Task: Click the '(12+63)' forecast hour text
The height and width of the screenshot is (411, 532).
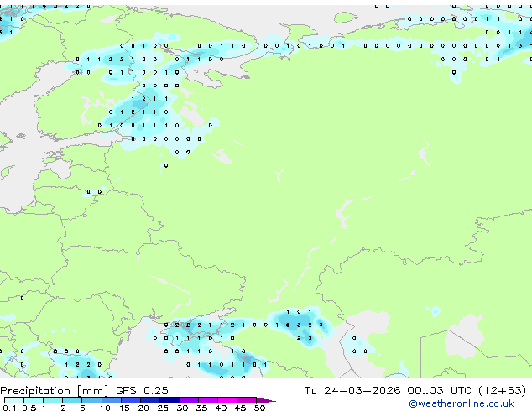Action: tap(503, 391)
